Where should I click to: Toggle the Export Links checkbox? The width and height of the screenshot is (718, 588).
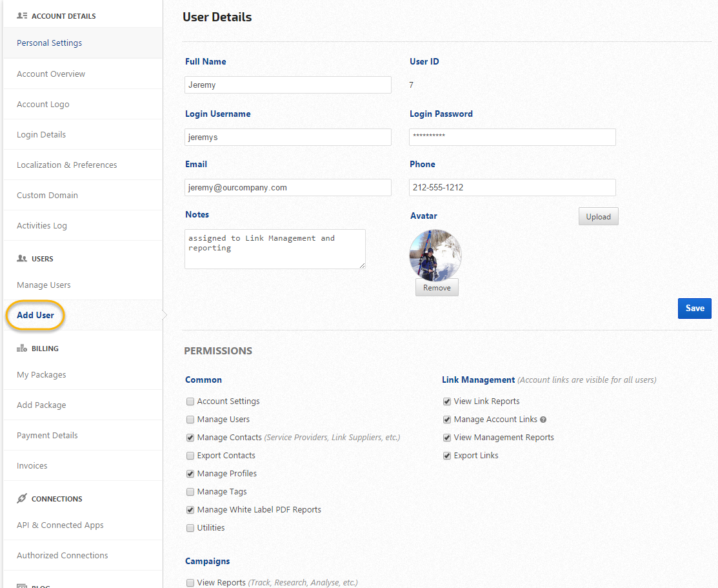point(447,456)
